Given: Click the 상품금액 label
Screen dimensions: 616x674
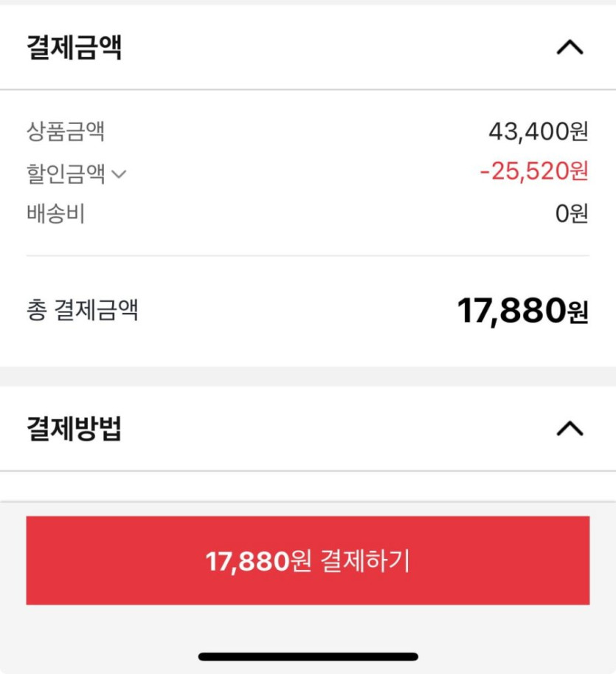Looking at the screenshot, I should [x=66, y=132].
